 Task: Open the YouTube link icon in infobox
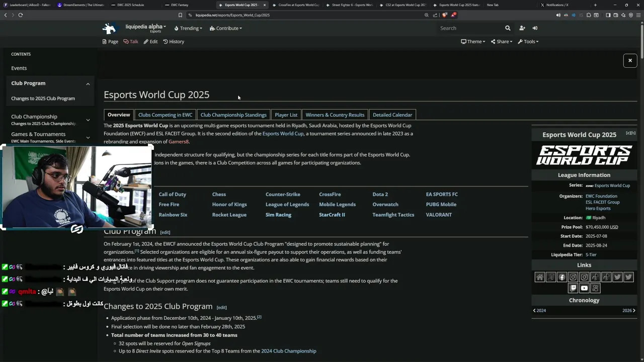[584, 288]
